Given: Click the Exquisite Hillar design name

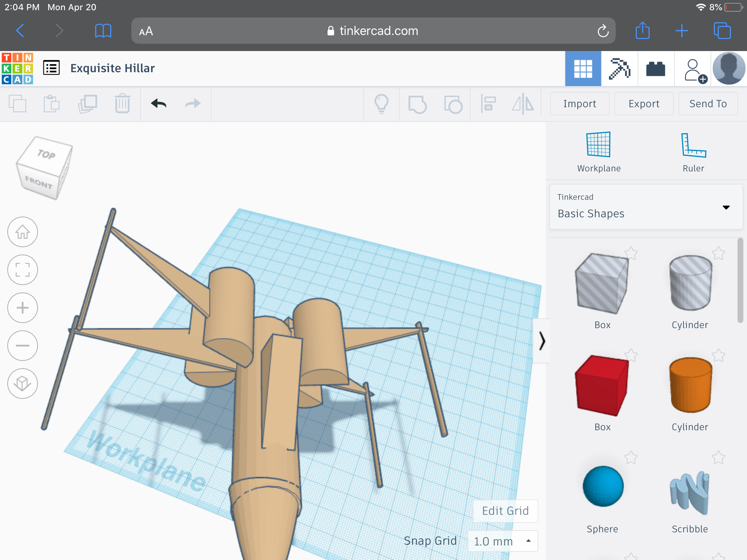Looking at the screenshot, I should (x=112, y=68).
